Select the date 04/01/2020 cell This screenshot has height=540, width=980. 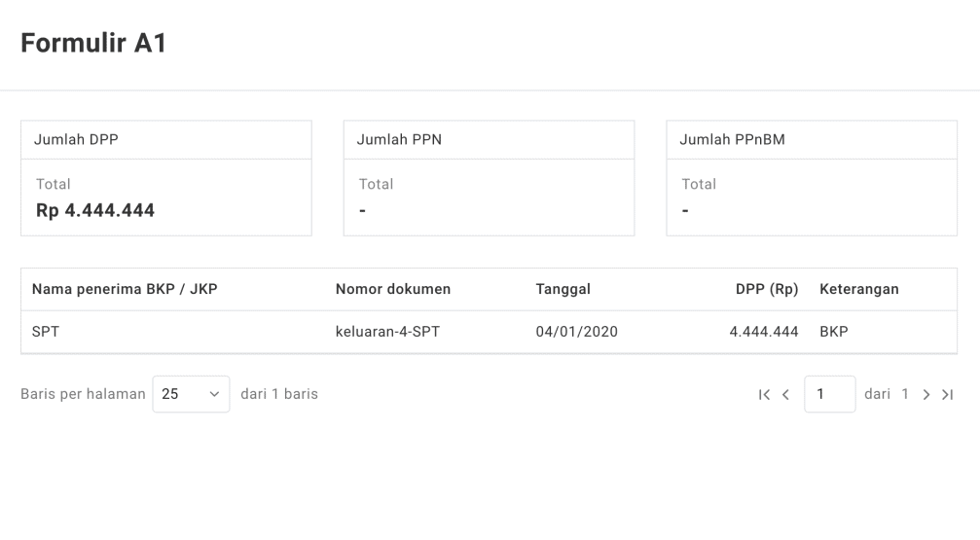click(x=577, y=332)
